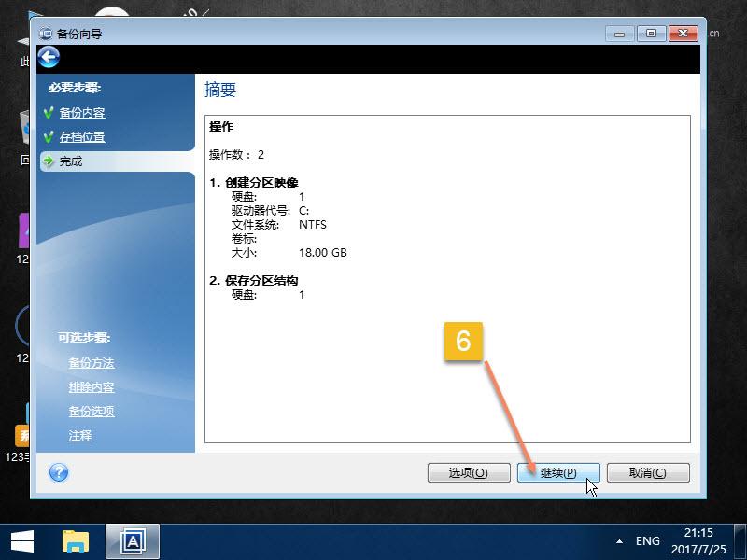Click the backup wizard title bar icon
Viewport: 747px width, 560px height.
point(45,34)
